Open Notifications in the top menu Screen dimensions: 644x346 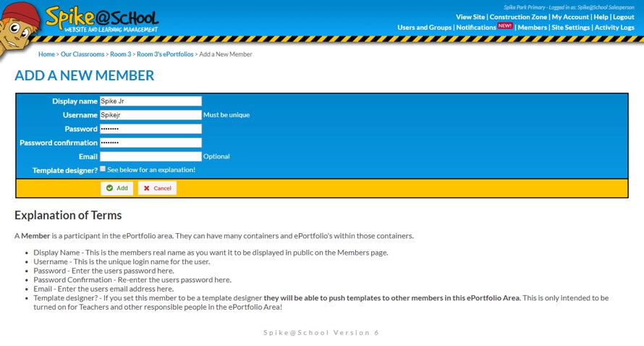(476, 28)
